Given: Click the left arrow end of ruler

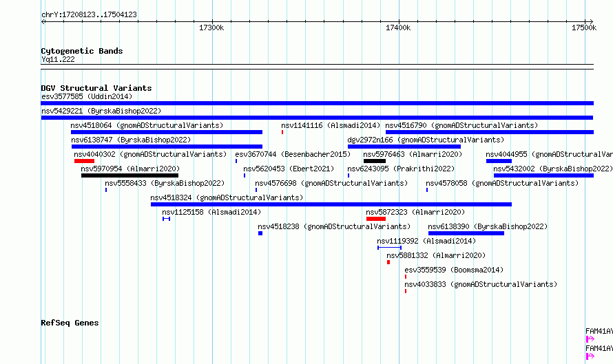Looking at the screenshot, I should click(43, 22).
